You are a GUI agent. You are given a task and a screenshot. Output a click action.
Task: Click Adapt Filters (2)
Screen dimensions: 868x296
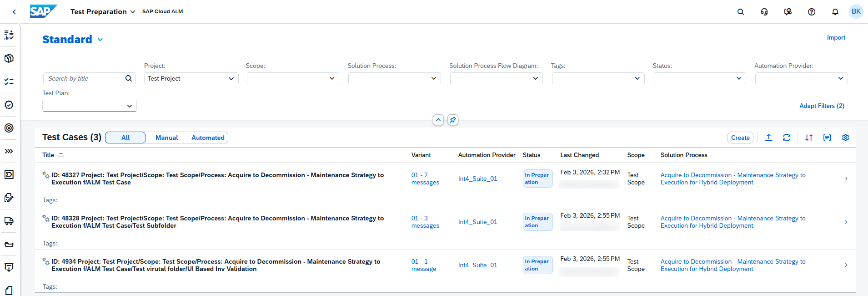point(822,106)
